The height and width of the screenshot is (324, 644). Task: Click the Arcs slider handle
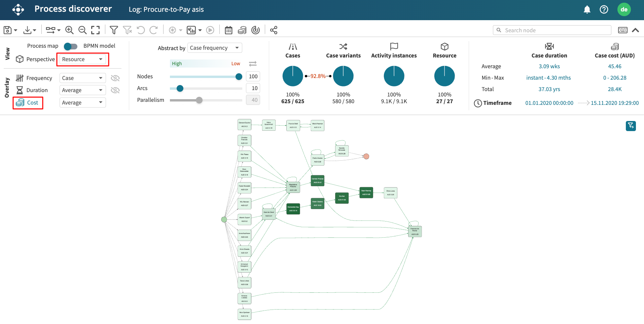(x=180, y=88)
